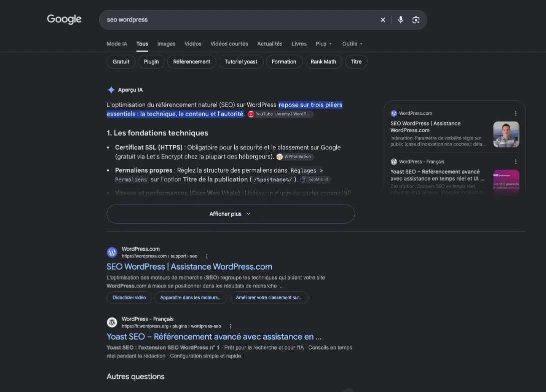Image resolution: width=546 pixels, height=392 pixels.
Task: Open the Didacticiel vidéo sitelink
Action: point(129,297)
